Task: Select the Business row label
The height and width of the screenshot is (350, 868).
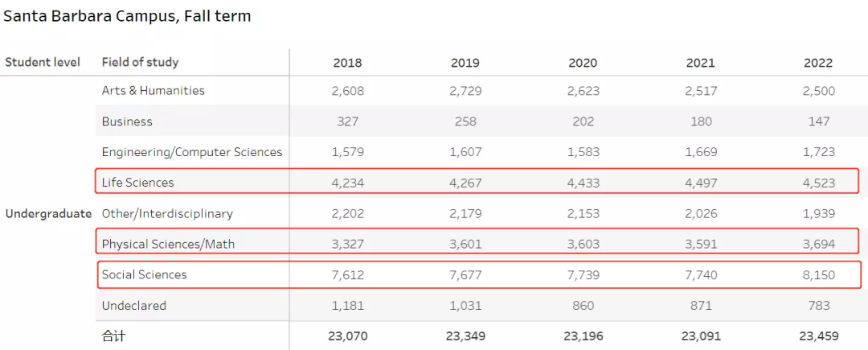Action: 127,121
